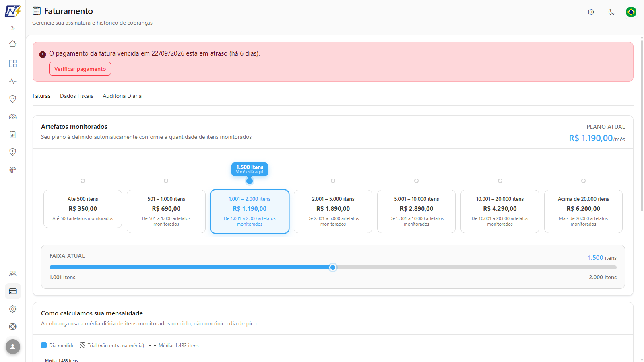Expand the sidebar with the double chevron
This screenshot has height=362, width=644.
(x=13, y=28)
